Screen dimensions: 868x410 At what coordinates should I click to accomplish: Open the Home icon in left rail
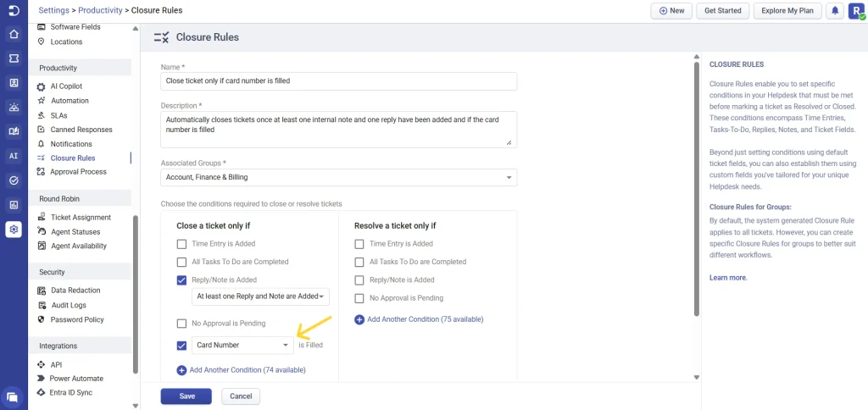pyautogui.click(x=14, y=34)
